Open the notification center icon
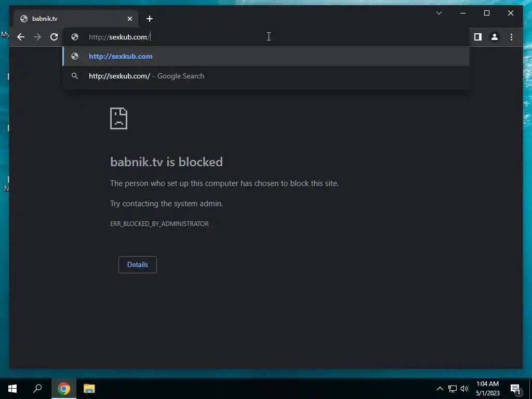This screenshot has height=399, width=532. [515, 389]
